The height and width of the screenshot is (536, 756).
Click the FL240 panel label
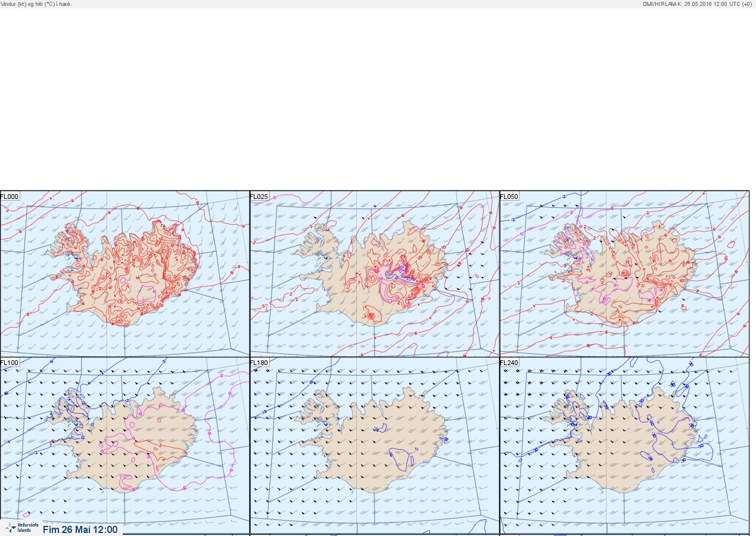tap(510, 363)
